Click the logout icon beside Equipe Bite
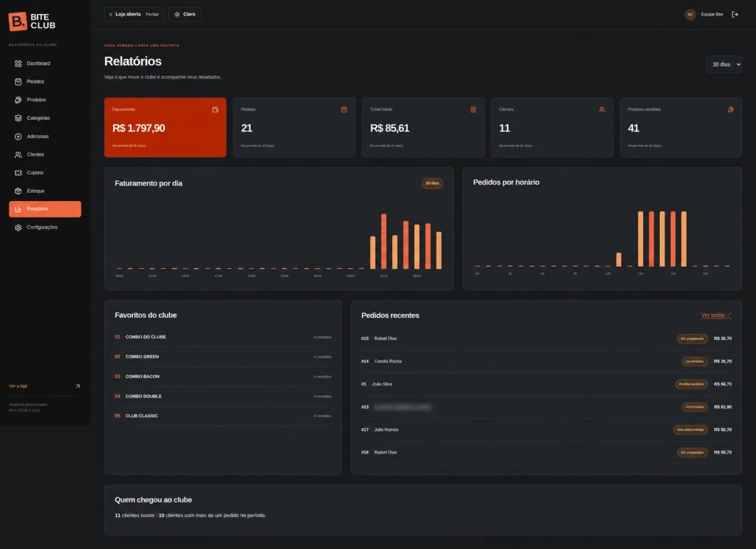 coord(735,15)
